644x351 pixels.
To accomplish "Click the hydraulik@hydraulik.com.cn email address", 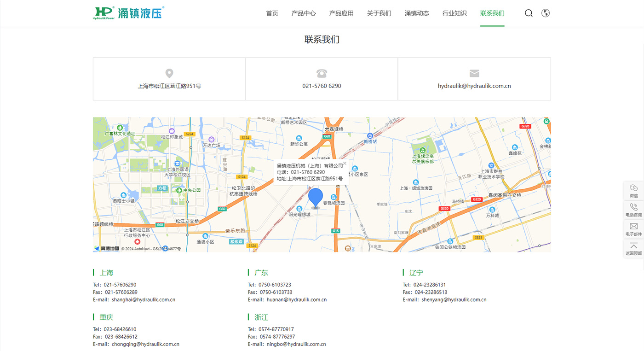I will (x=474, y=86).
